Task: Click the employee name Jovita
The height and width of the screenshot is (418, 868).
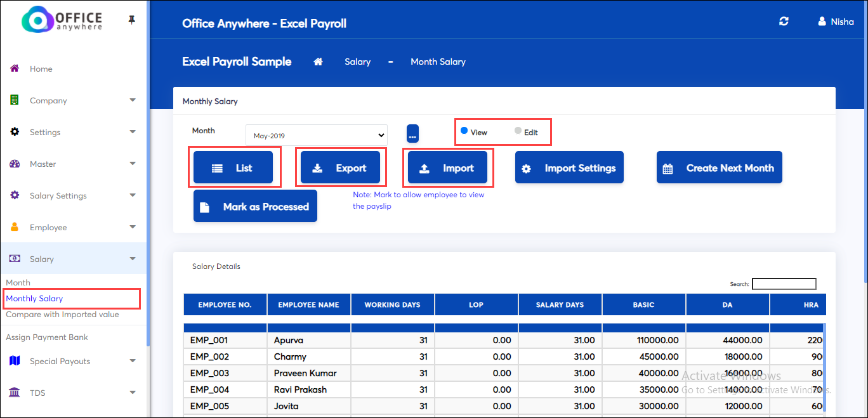Action: (286, 406)
